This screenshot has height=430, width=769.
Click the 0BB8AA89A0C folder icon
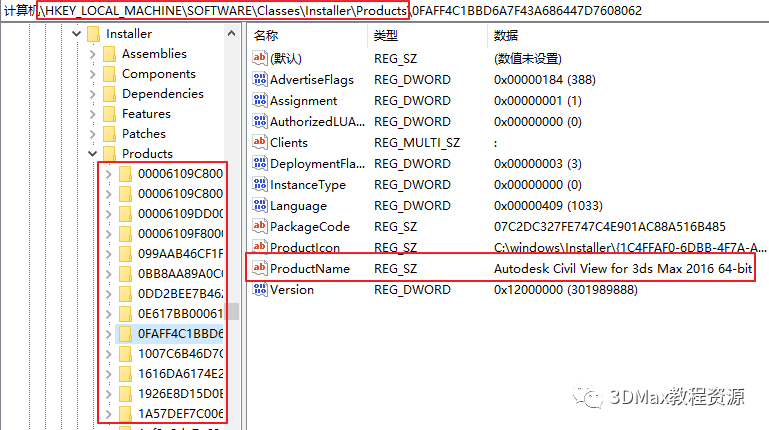126,274
